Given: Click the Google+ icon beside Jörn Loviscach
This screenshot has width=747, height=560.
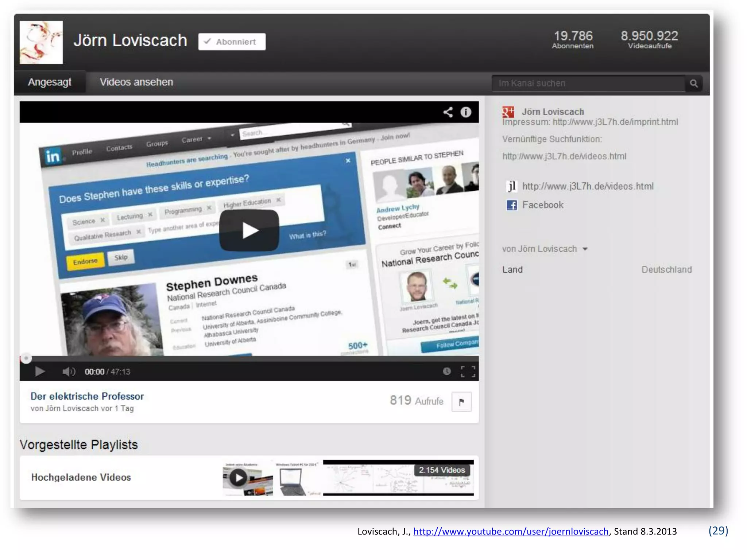Looking at the screenshot, I should coord(508,112).
